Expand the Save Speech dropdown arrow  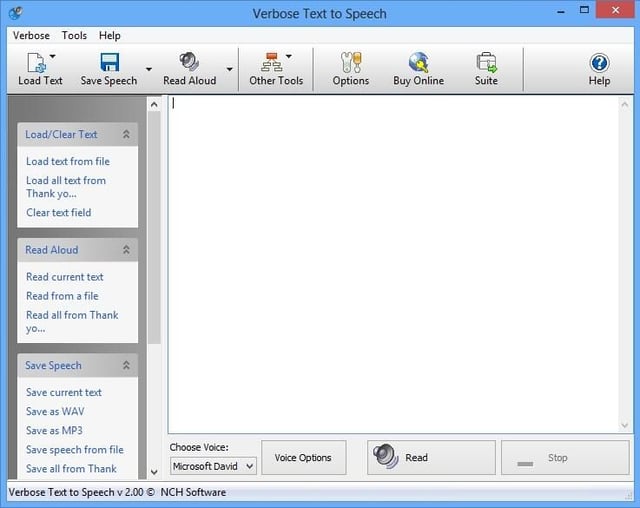tap(149, 69)
